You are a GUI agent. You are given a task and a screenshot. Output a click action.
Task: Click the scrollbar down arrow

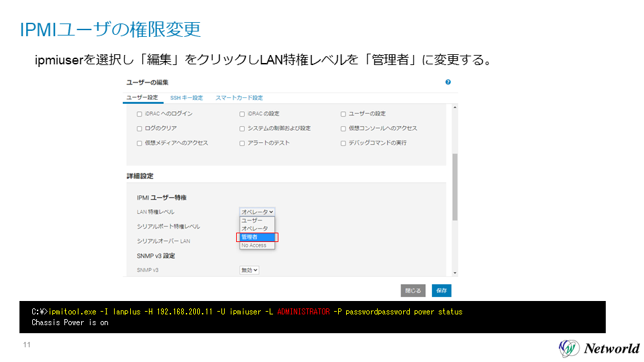pyautogui.click(x=455, y=273)
